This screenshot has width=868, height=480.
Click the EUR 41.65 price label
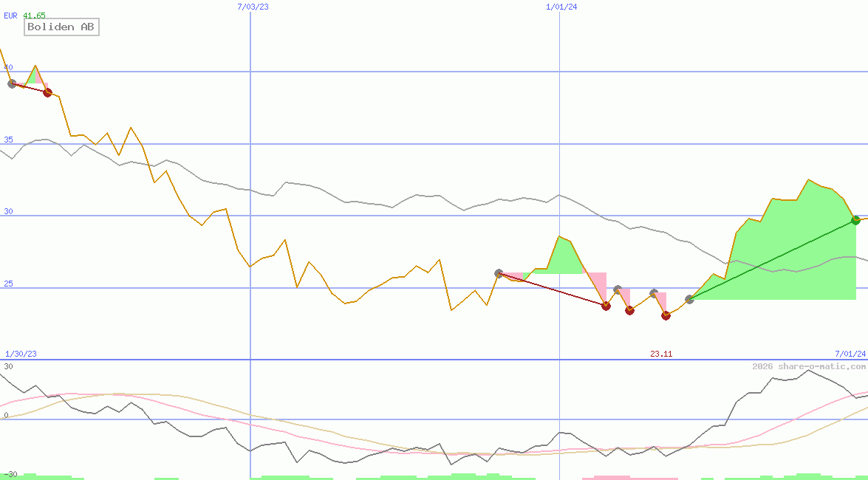pyautogui.click(x=24, y=16)
